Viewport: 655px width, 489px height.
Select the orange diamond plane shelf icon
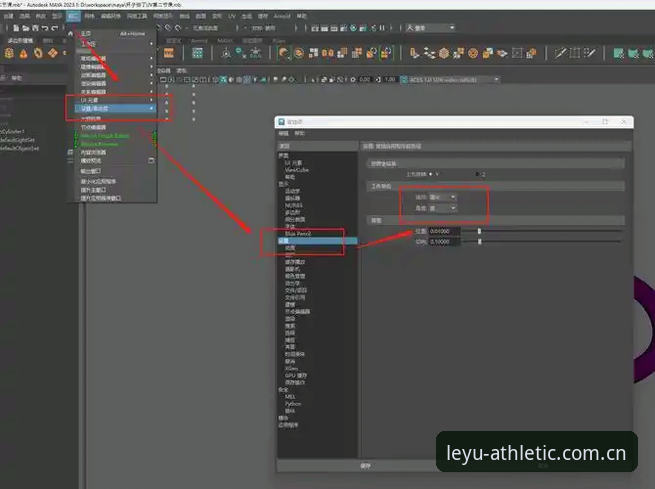coord(53,53)
